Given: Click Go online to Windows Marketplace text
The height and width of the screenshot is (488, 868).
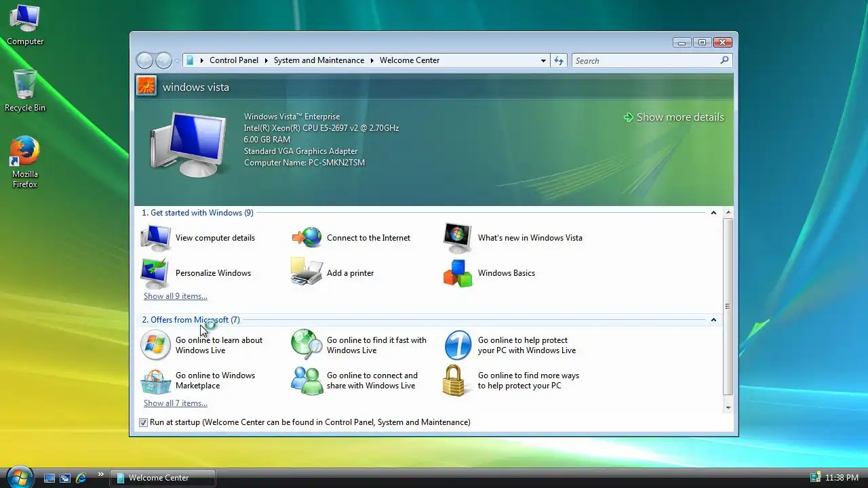Looking at the screenshot, I should click(215, 381).
